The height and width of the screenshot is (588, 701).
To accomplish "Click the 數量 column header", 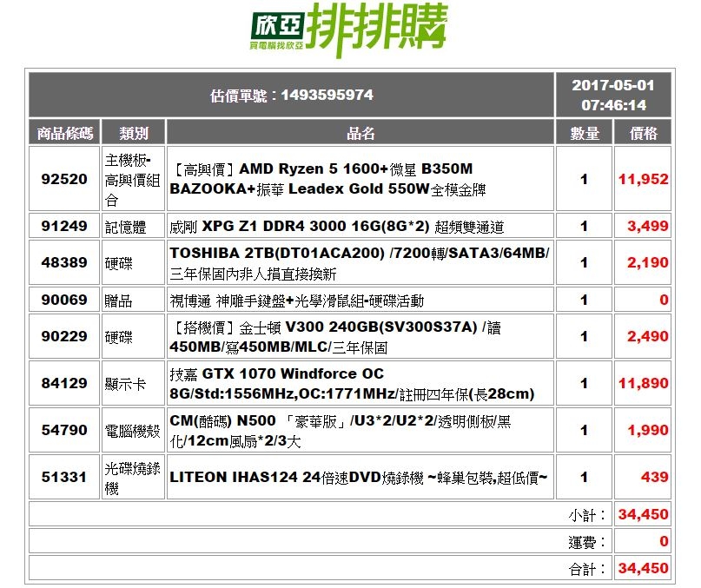I will [585, 133].
